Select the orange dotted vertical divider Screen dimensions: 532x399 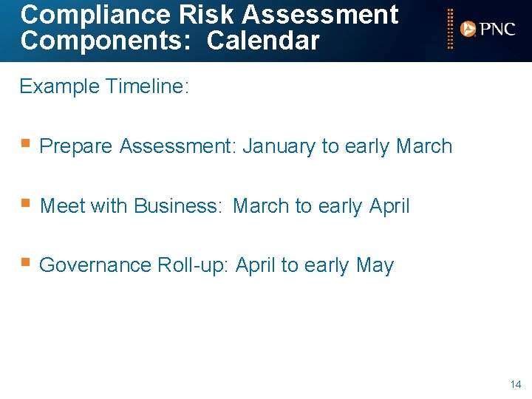(450, 29)
